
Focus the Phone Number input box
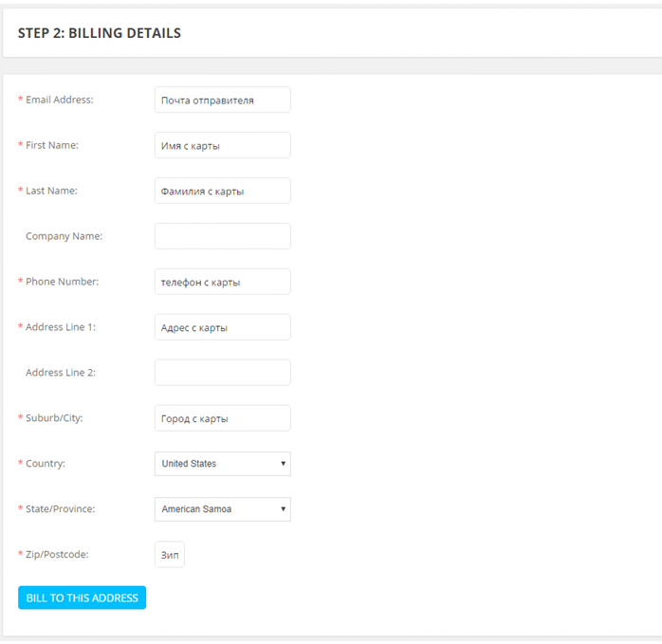(222, 282)
